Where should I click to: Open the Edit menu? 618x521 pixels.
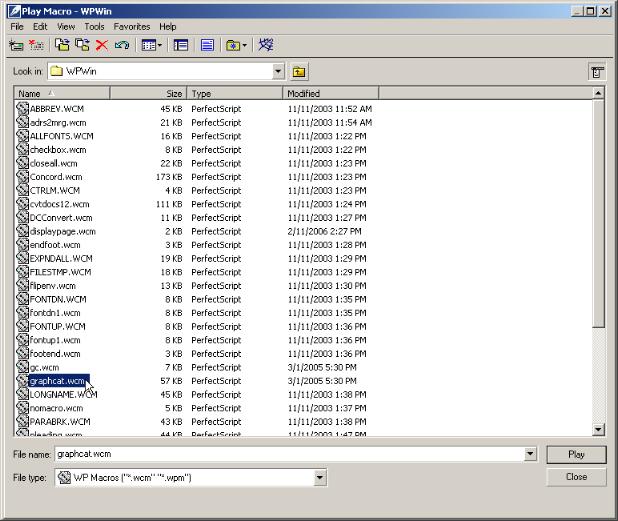click(x=40, y=27)
